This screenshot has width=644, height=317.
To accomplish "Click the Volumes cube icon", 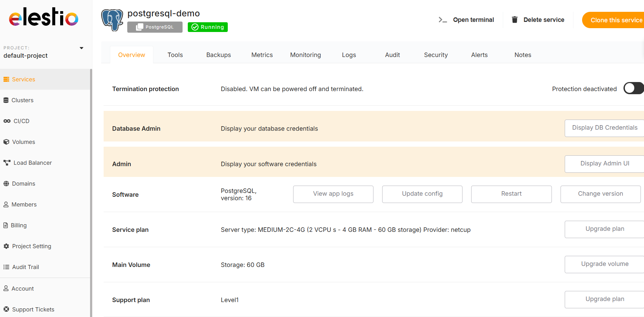I will coord(6,142).
